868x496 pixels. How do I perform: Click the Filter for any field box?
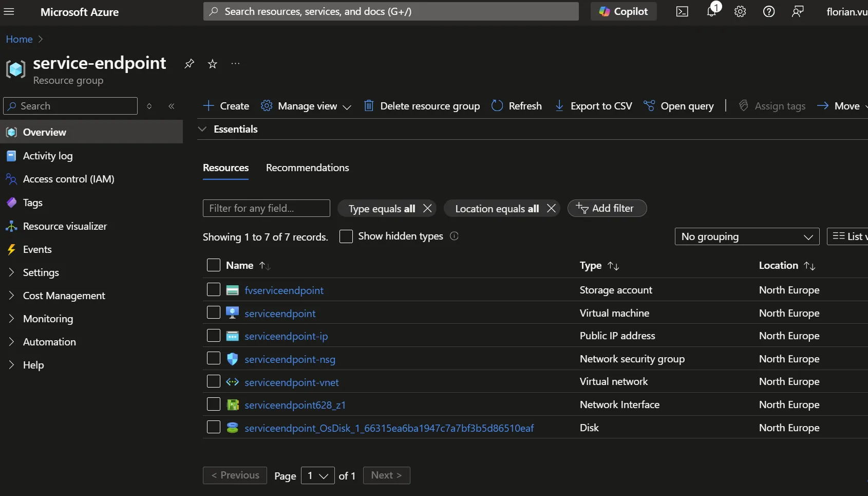point(266,208)
